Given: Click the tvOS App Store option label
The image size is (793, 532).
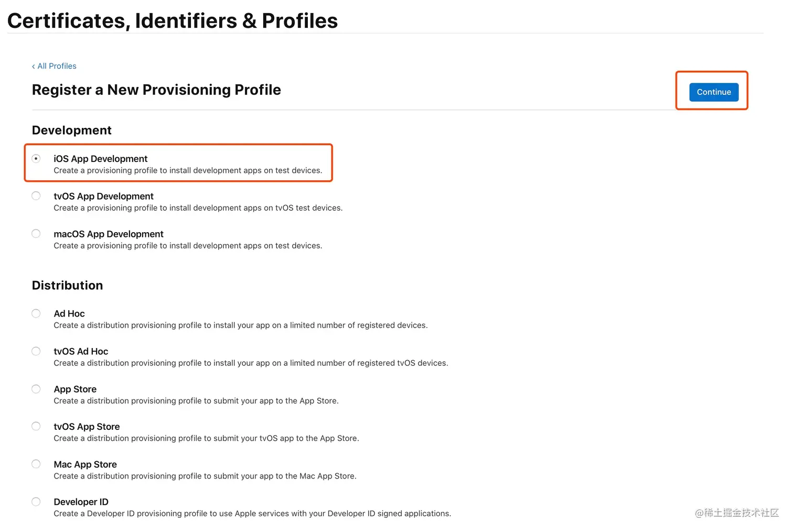Looking at the screenshot, I should pyautogui.click(x=87, y=427).
